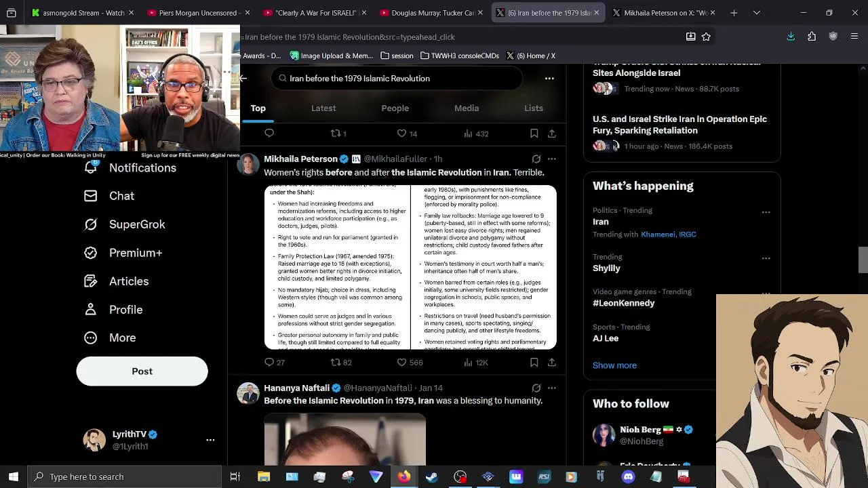List all tabs dropdown in Firefox
Image resolution: width=868 pixels, height=488 pixels.
pos(757,12)
